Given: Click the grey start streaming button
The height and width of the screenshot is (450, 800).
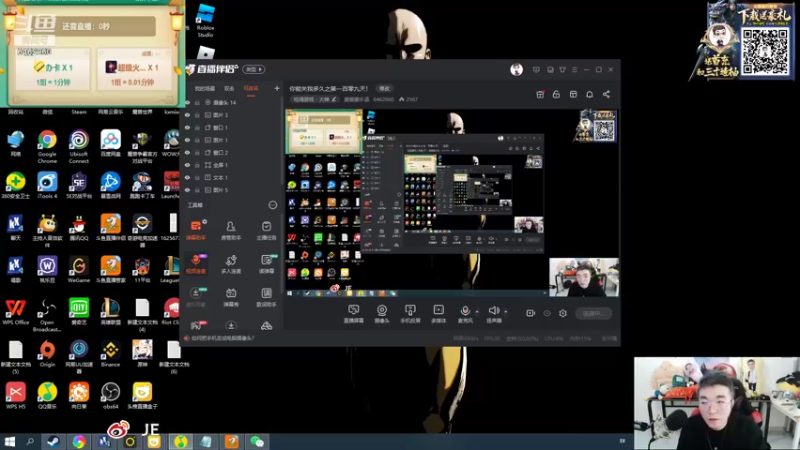Looking at the screenshot, I should pyautogui.click(x=593, y=313).
